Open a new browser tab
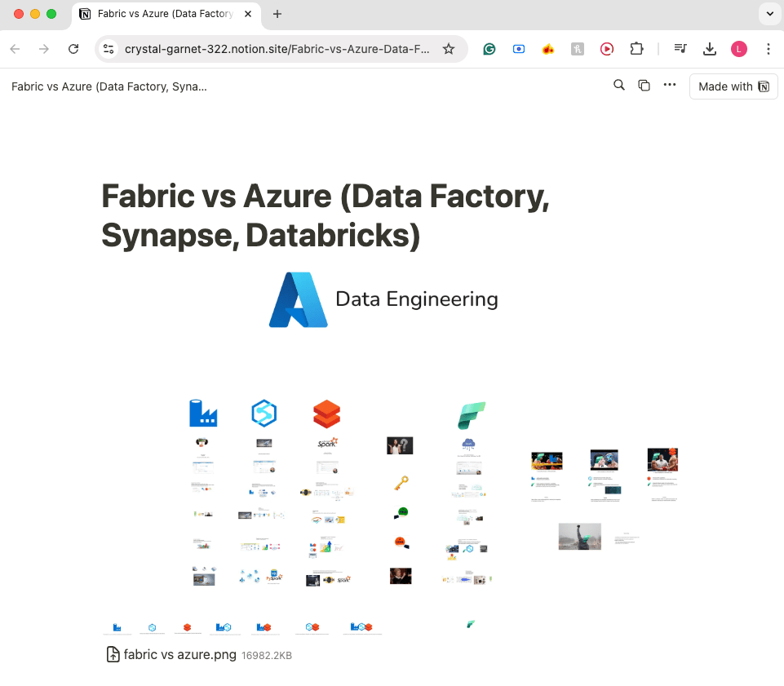 point(277,14)
